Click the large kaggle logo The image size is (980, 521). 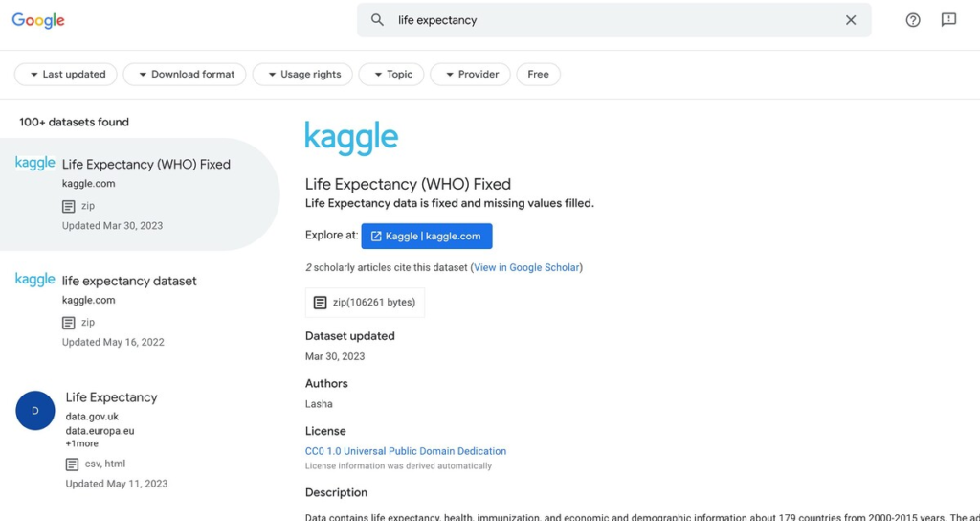[351, 138]
